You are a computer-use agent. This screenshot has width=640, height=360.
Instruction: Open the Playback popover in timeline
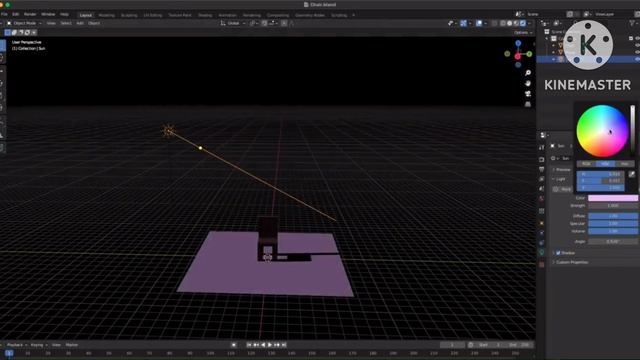pos(17,345)
